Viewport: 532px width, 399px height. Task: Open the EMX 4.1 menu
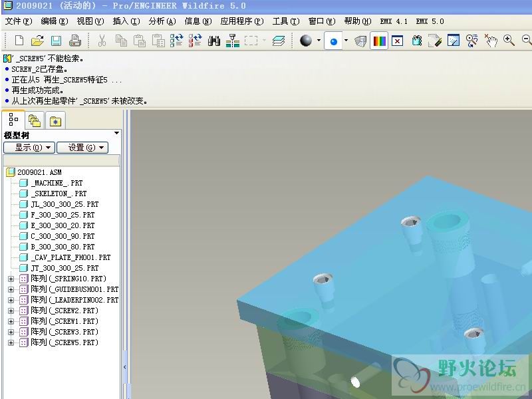click(x=394, y=21)
